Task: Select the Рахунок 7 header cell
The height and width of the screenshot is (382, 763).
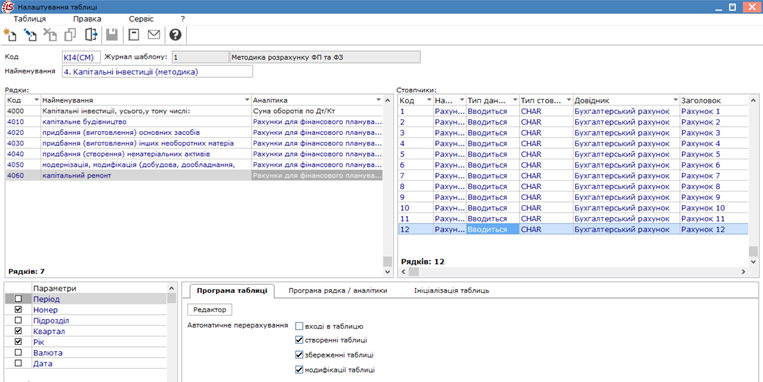Action: point(714,175)
